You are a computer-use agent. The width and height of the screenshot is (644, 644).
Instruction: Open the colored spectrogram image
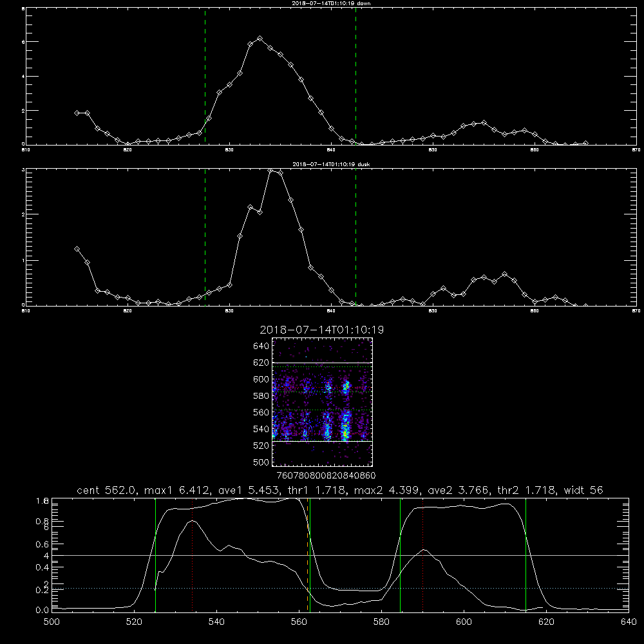pos(322,402)
